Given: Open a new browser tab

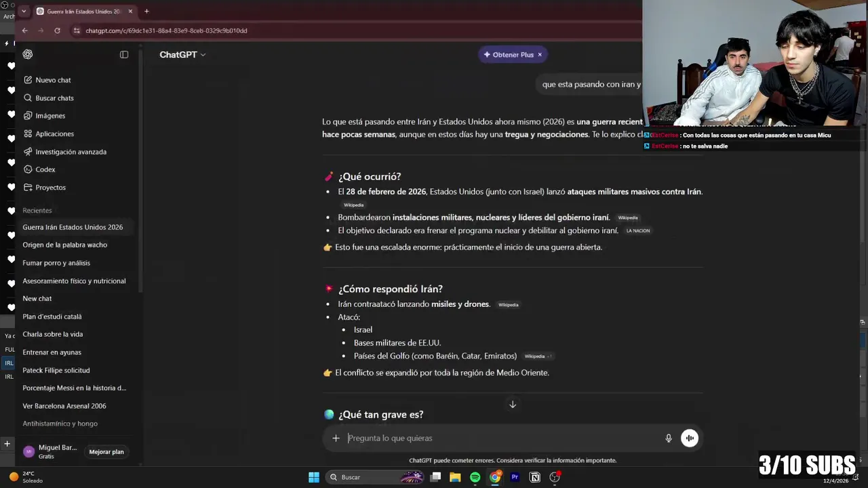Looking at the screenshot, I should point(146,11).
